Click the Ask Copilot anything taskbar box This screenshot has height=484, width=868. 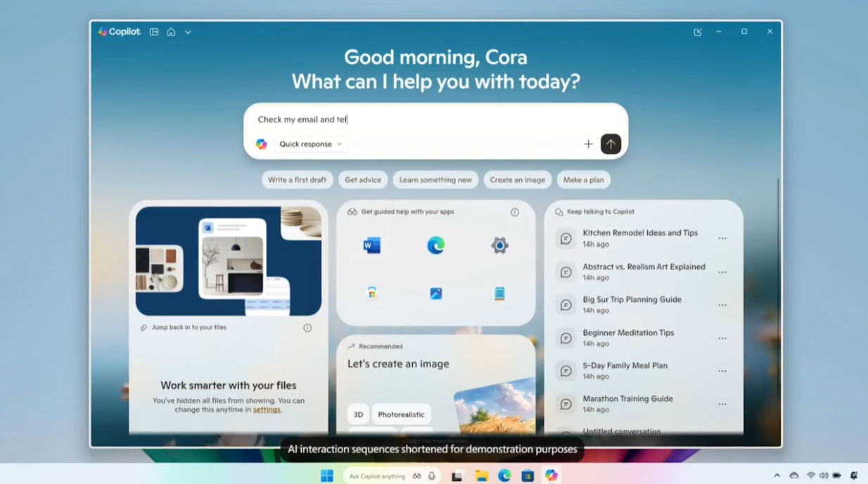(x=378, y=476)
